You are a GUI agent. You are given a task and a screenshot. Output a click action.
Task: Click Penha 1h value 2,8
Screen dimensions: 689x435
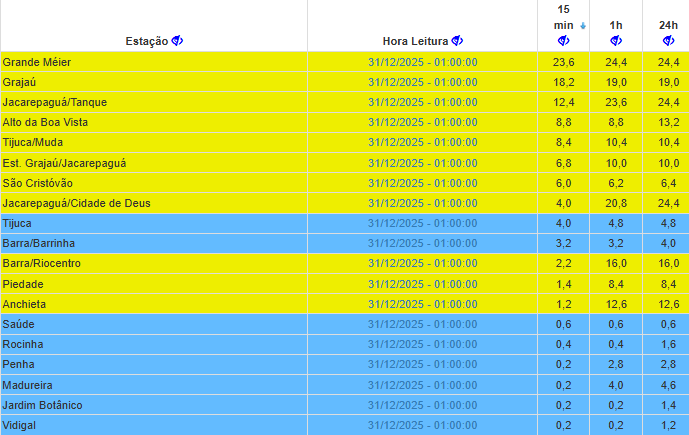(x=616, y=364)
